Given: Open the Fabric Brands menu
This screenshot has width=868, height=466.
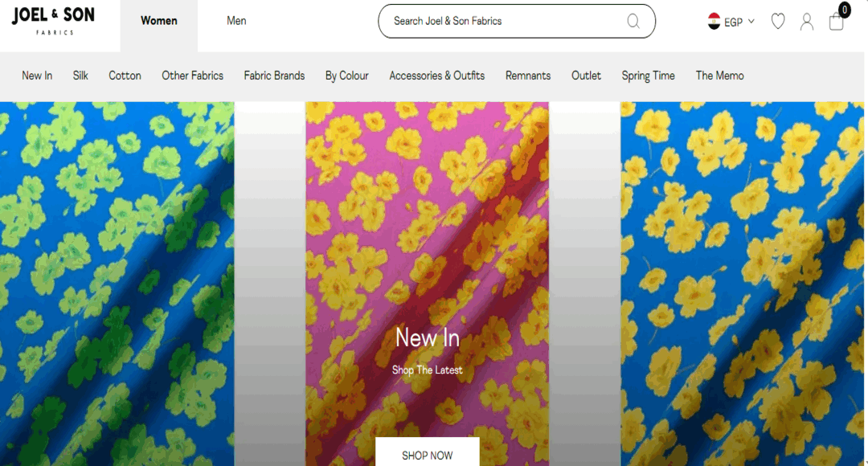Looking at the screenshot, I should pyautogui.click(x=274, y=76).
